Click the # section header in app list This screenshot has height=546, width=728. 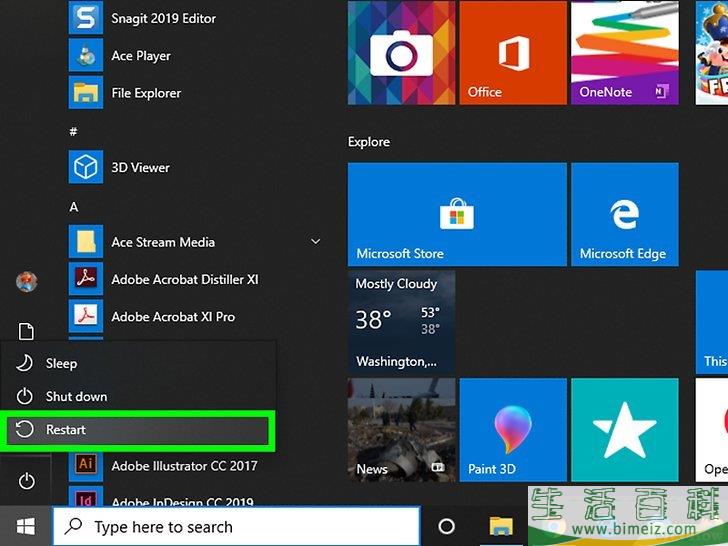73,131
